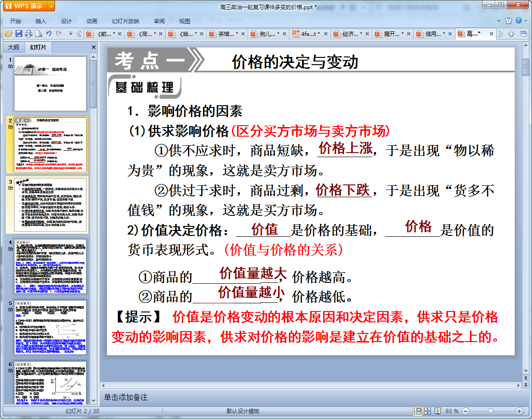This screenshot has width=532, height=419.
Task: Click the zoom slider handle
Action: coord(491,411)
